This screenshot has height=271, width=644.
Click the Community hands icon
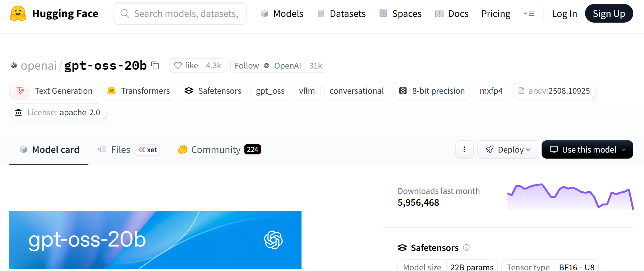click(x=183, y=150)
